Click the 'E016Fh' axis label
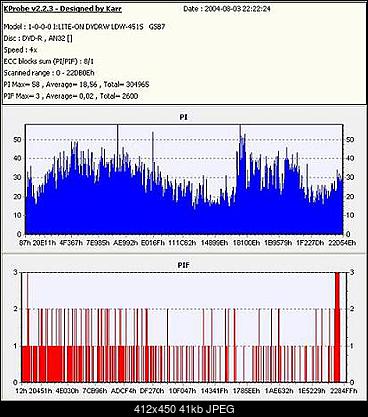The image size is (368, 417). click(x=153, y=243)
